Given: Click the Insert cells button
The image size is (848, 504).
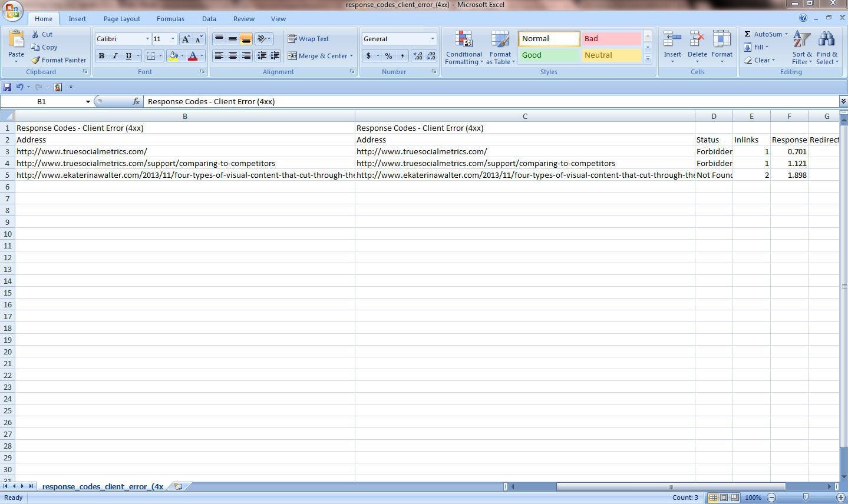Looking at the screenshot, I should [672, 48].
